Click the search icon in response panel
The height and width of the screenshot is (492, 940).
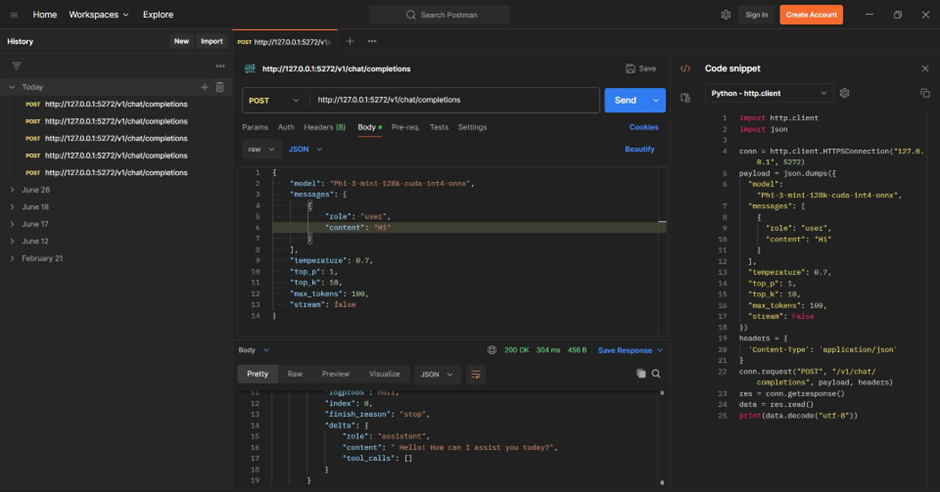coord(656,374)
